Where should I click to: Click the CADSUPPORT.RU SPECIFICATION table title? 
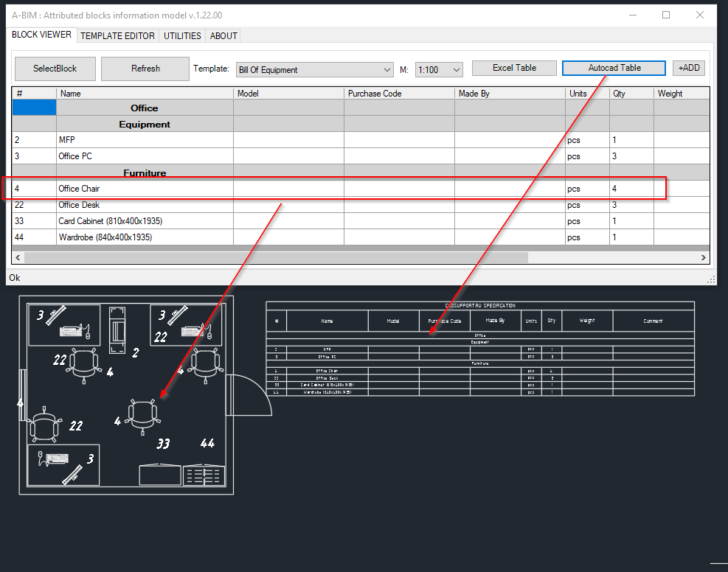(x=480, y=306)
